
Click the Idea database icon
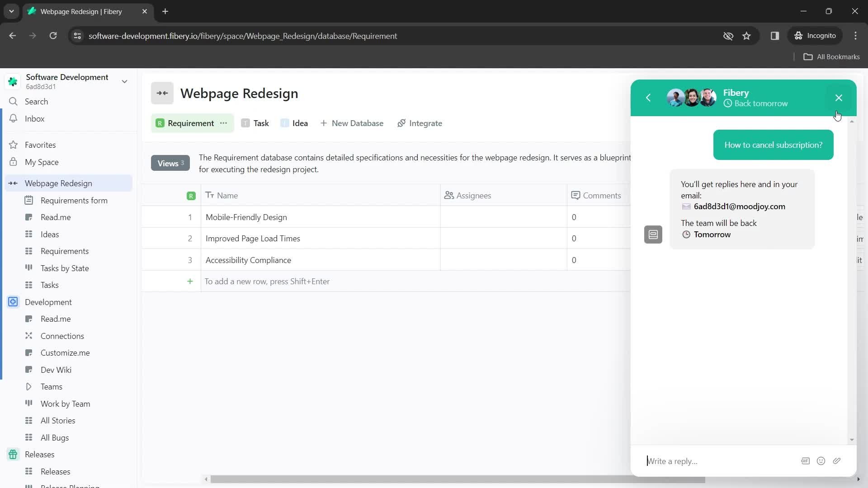284,123
